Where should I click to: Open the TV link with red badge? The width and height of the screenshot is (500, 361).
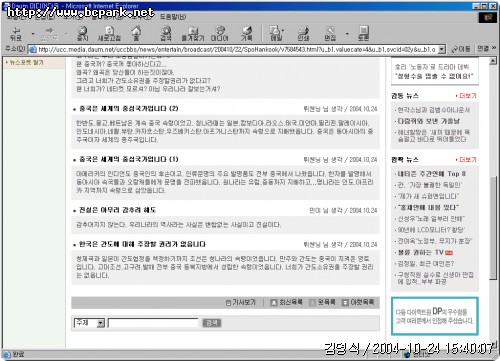tap(425, 252)
